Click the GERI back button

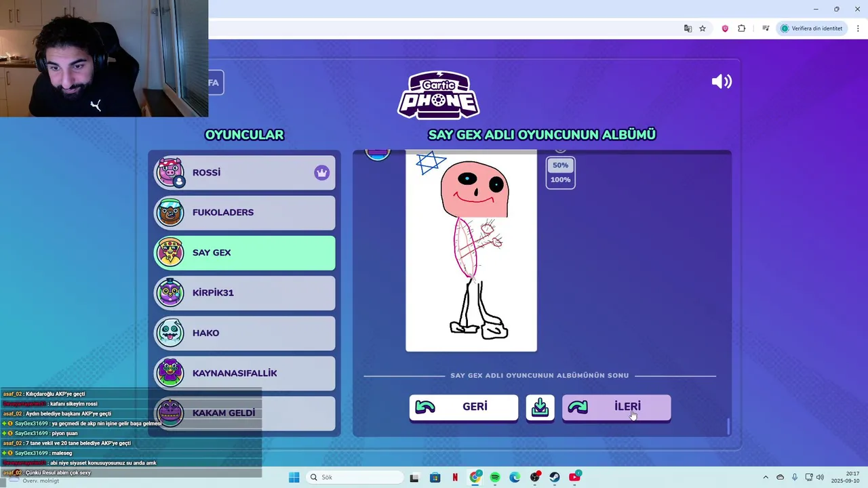click(464, 407)
